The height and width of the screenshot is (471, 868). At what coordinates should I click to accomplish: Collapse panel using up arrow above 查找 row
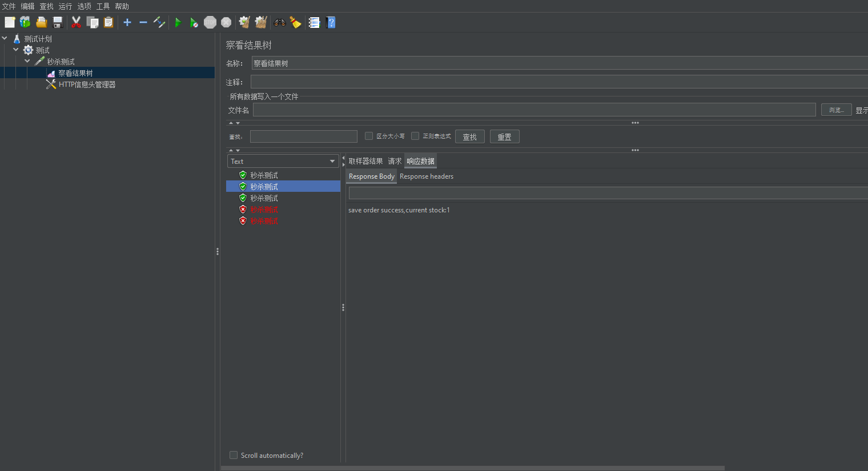231,123
